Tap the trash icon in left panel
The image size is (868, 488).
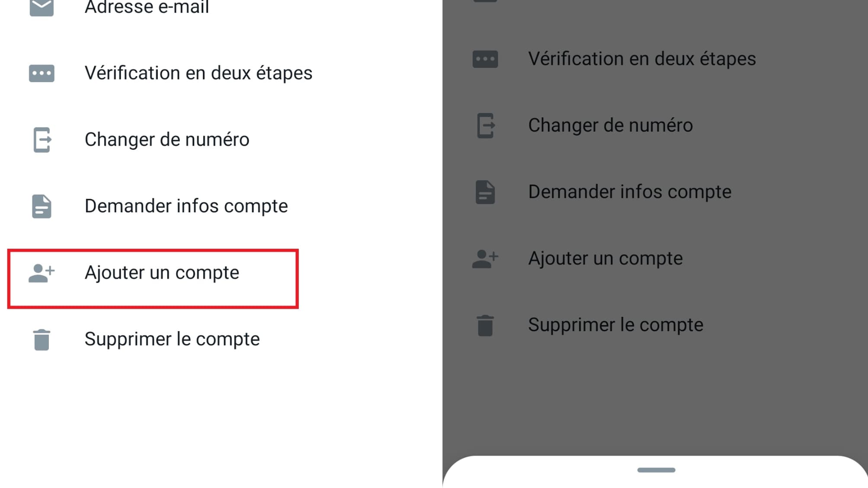click(42, 339)
